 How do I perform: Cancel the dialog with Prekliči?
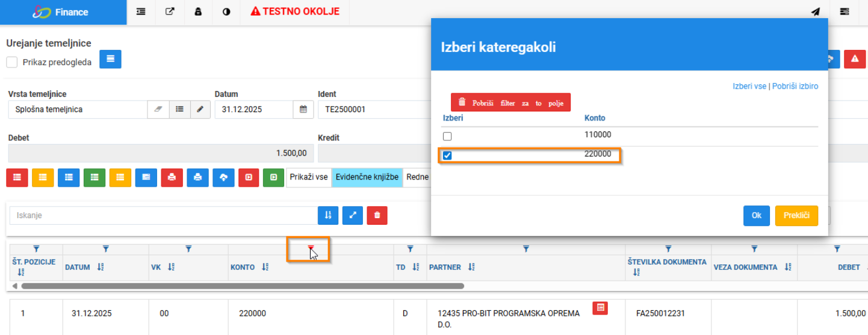click(x=796, y=216)
